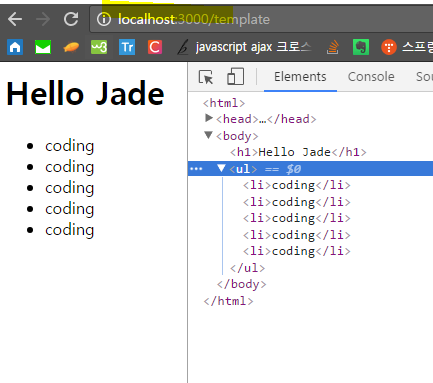Switch to the Elements tab
Viewport: 433px width, 383px height.
click(x=300, y=77)
